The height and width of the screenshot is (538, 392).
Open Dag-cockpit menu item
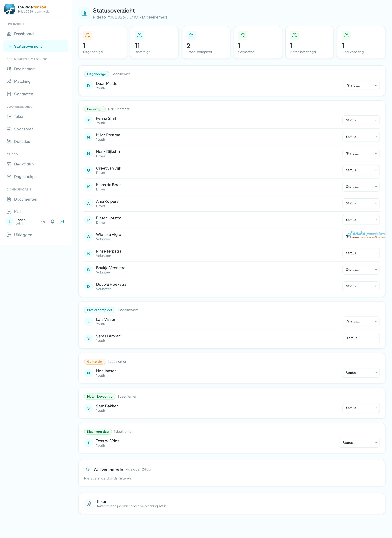(36, 177)
